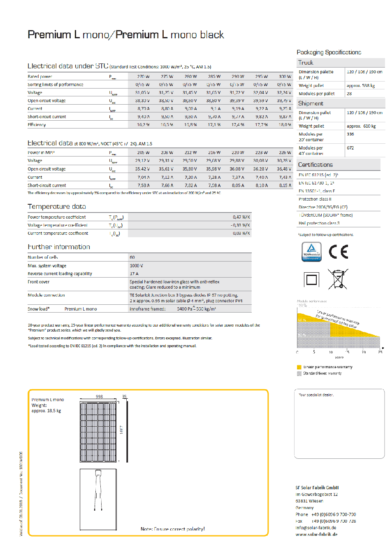This screenshot has height=556, width=392.
Task: Select the 'Further information' heading
Action: tap(59, 247)
